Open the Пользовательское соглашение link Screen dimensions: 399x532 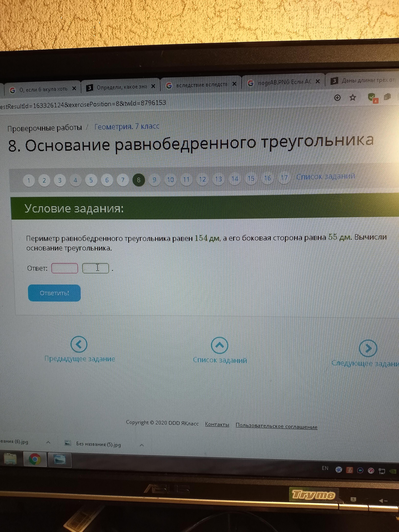pyautogui.click(x=276, y=426)
